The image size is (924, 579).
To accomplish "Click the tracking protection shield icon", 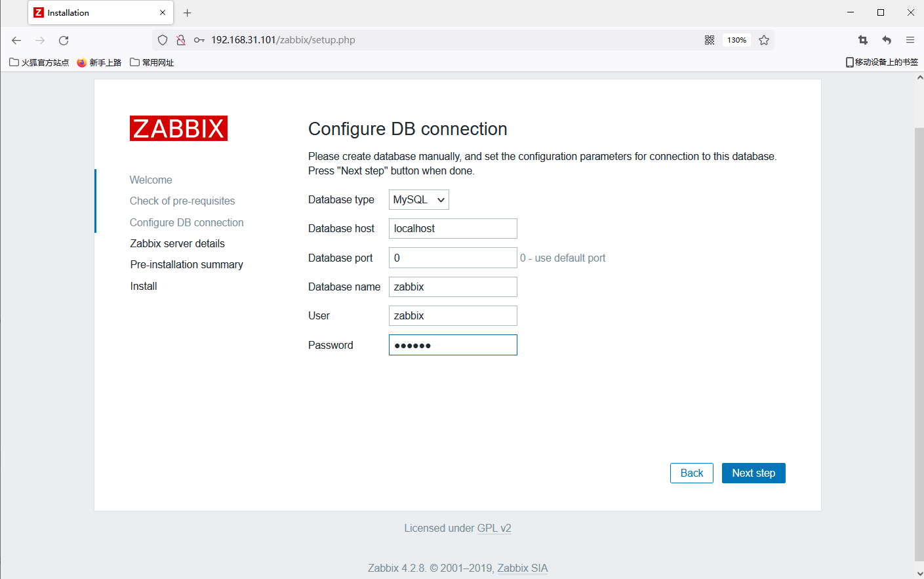I will (162, 39).
